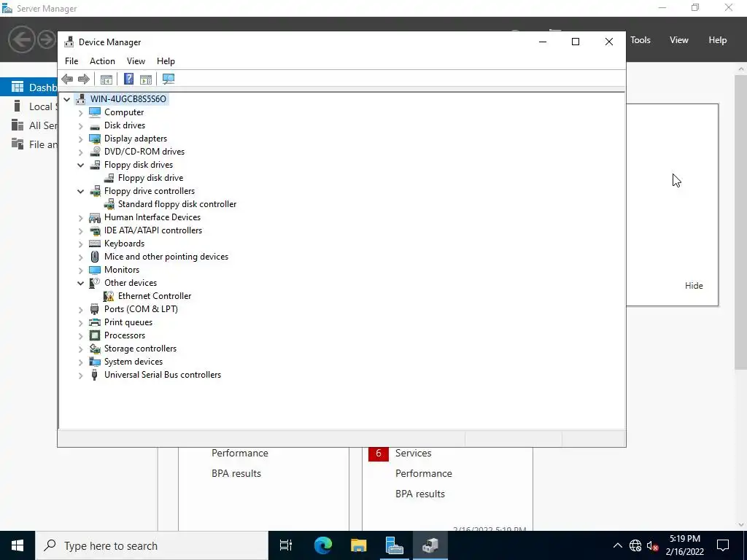The height and width of the screenshot is (560, 747).
Task: Click the Scan for hardware changes monitor icon
Action: (x=169, y=79)
